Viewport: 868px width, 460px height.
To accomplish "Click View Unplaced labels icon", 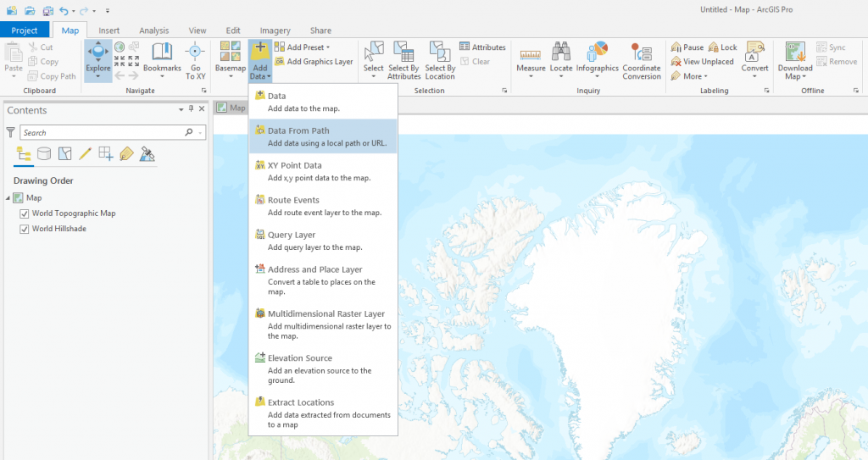I will tap(676, 62).
